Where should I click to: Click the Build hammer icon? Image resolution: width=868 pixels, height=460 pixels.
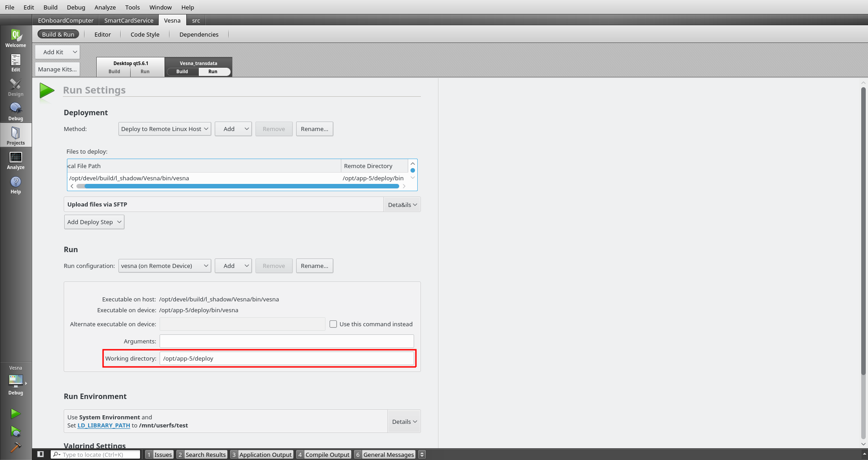click(x=15, y=447)
